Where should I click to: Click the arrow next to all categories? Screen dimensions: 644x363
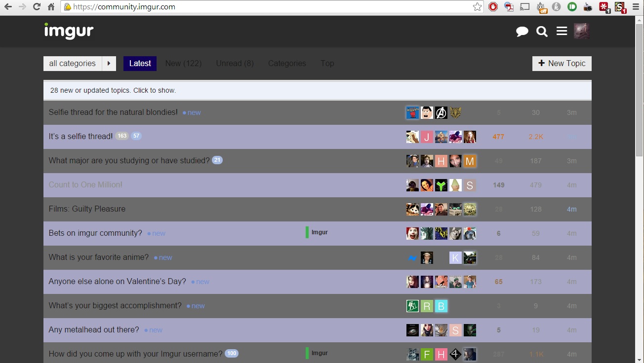(x=109, y=63)
